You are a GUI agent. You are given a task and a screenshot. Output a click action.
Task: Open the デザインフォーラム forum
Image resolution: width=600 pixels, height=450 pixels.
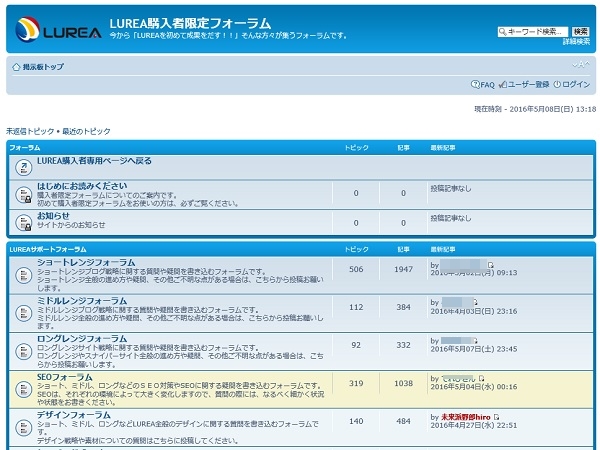pyautogui.click(x=74, y=415)
